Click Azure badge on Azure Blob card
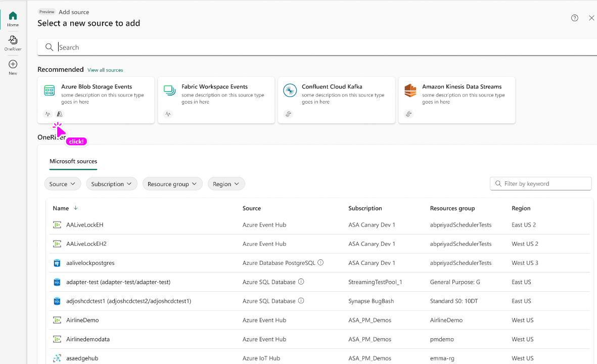The height and width of the screenshot is (364, 597). [x=59, y=114]
